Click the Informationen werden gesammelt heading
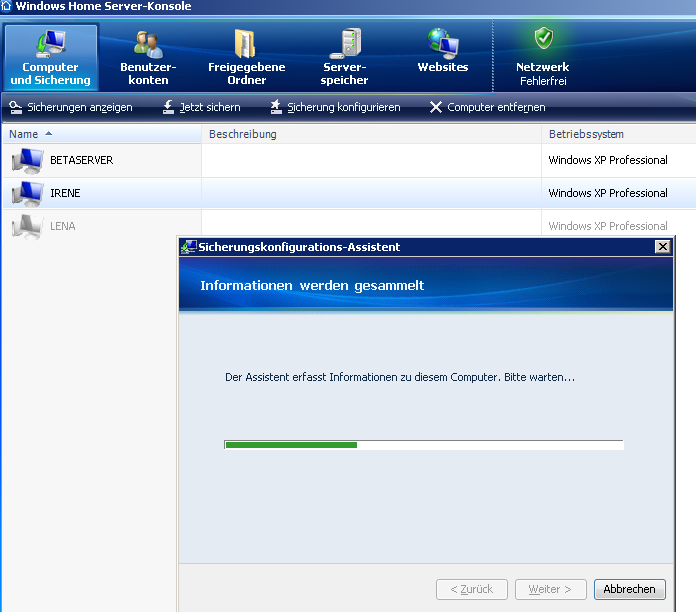The image size is (696, 612). [x=312, y=285]
